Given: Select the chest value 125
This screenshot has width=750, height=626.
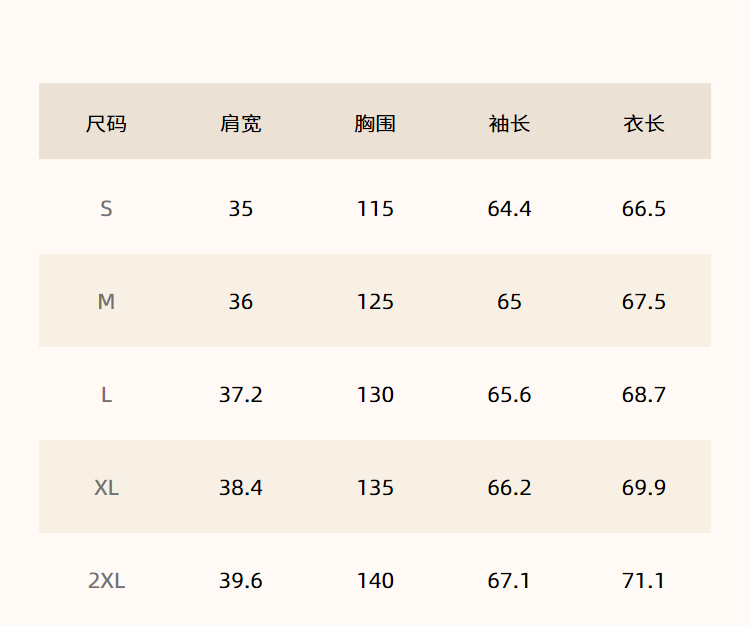Looking at the screenshot, I should click(x=375, y=302).
